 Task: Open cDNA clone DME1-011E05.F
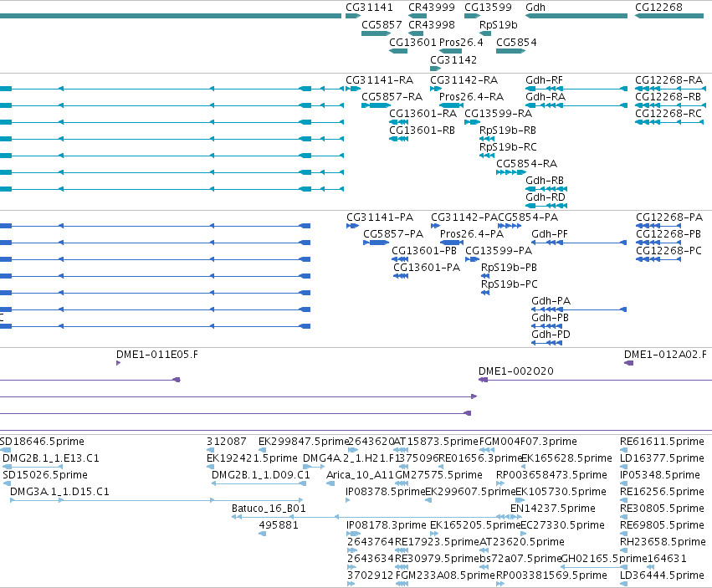pyautogui.click(x=157, y=355)
